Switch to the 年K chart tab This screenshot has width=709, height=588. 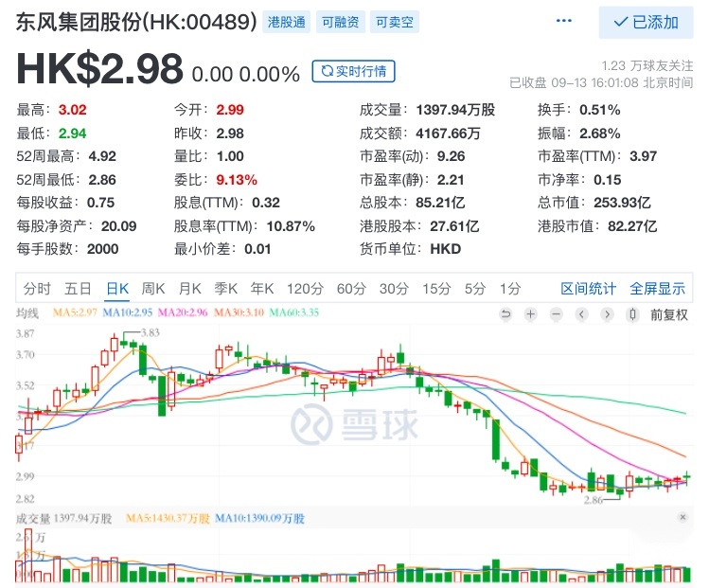(x=262, y=288)
